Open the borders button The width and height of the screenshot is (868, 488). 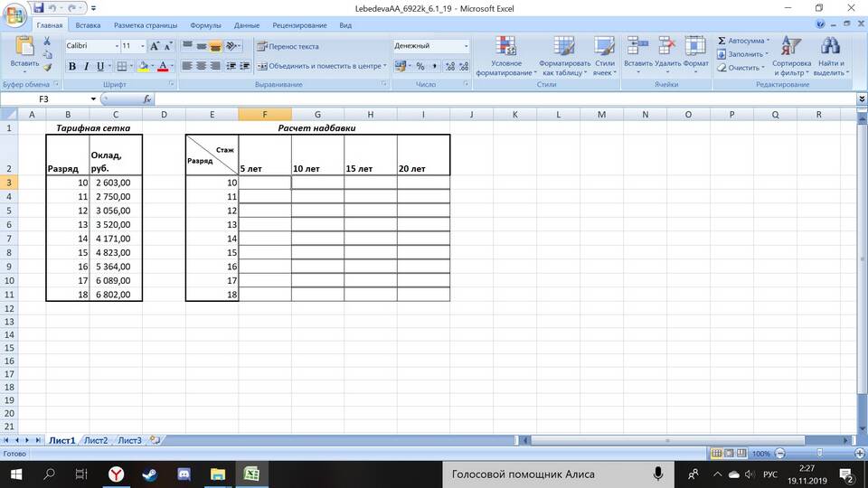(122, 66)
